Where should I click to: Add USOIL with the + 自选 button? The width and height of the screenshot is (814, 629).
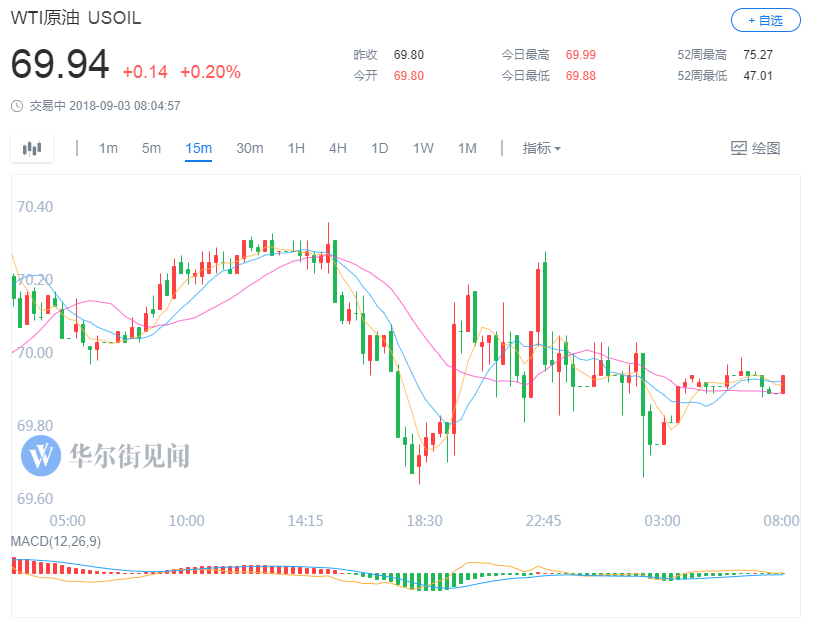[x=766, y=20]
